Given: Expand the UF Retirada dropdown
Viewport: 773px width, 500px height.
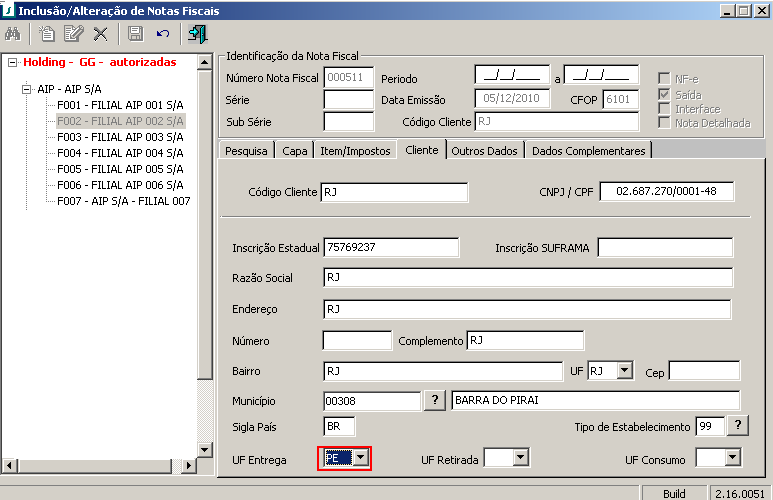Looking at the screenshot, I should pos(519,458).
